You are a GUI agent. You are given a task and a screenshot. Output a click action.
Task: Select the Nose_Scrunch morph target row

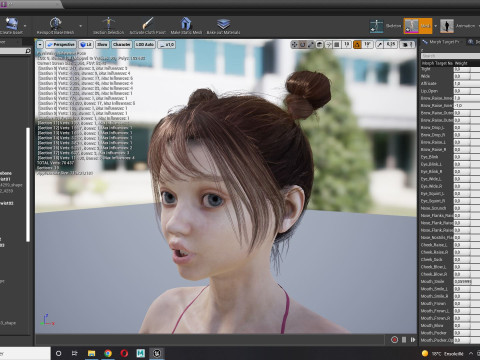tap(450, 208)
